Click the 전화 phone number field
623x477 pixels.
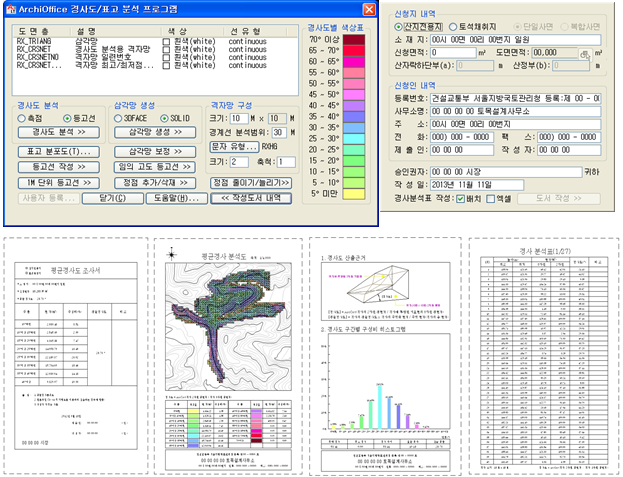(x=462, y=137)
